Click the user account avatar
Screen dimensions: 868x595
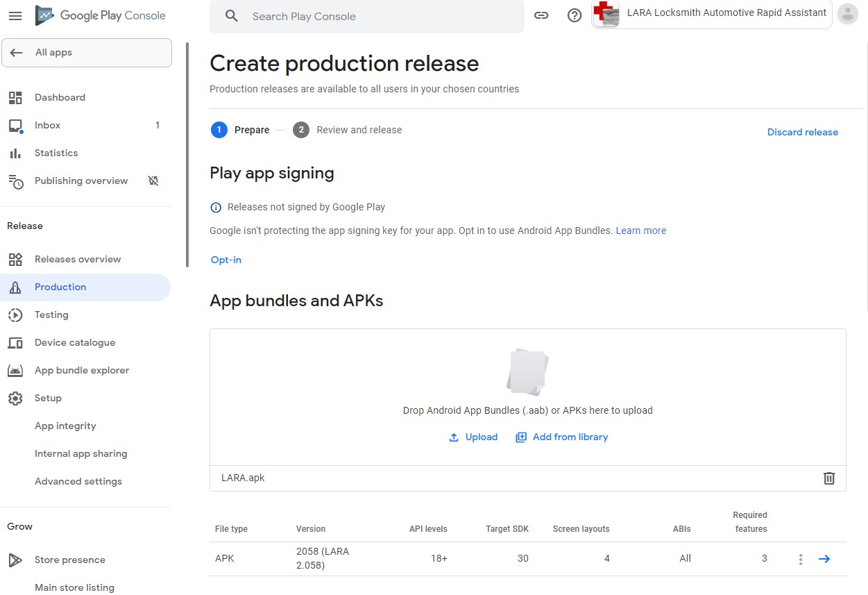[848, 14]
